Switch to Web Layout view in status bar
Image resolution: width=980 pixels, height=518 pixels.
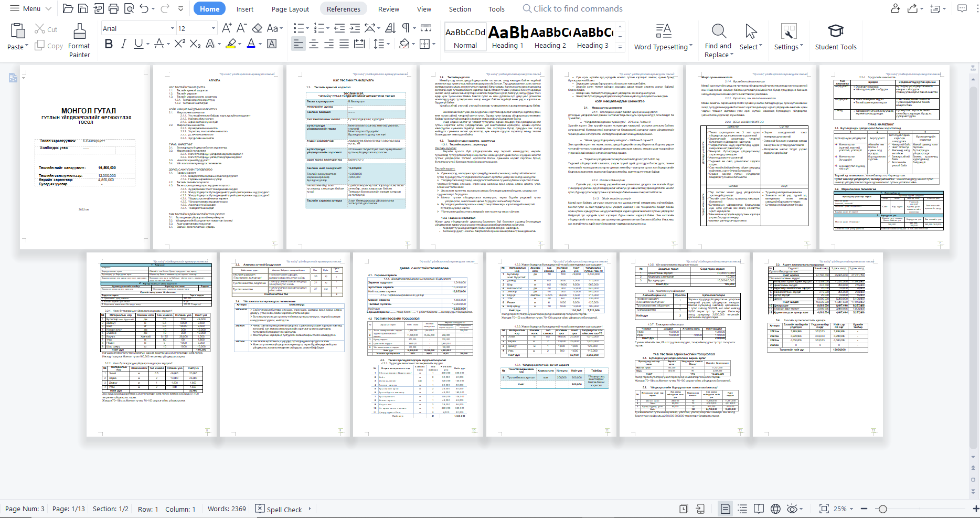tap(775, 509)
